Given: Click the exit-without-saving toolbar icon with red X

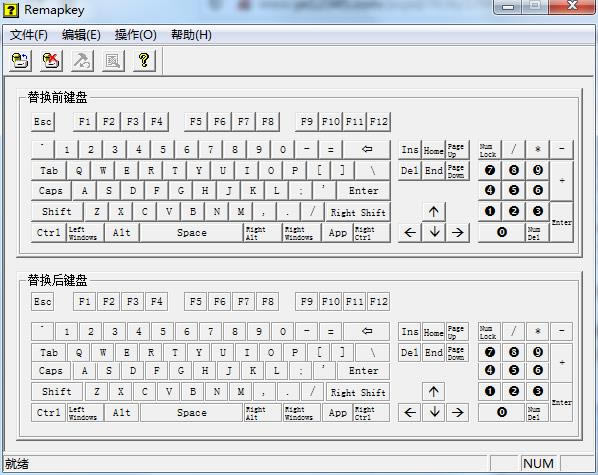Looking at the screenshot, I should (51, 60).
